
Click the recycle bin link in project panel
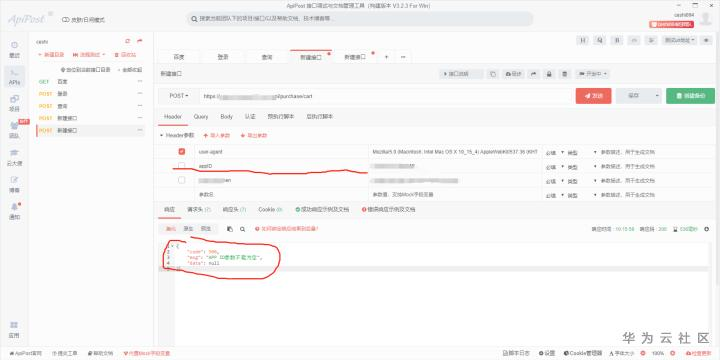pyautogui.click(x=125, y=55)
